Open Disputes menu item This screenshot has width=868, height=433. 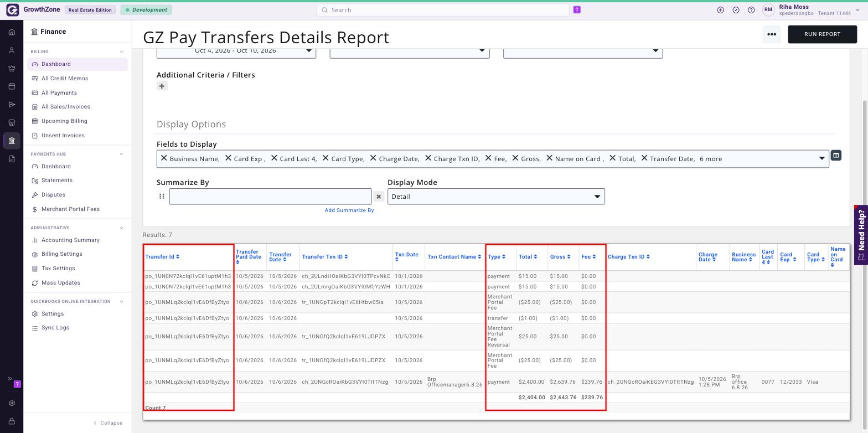click(x=53, y=195)
